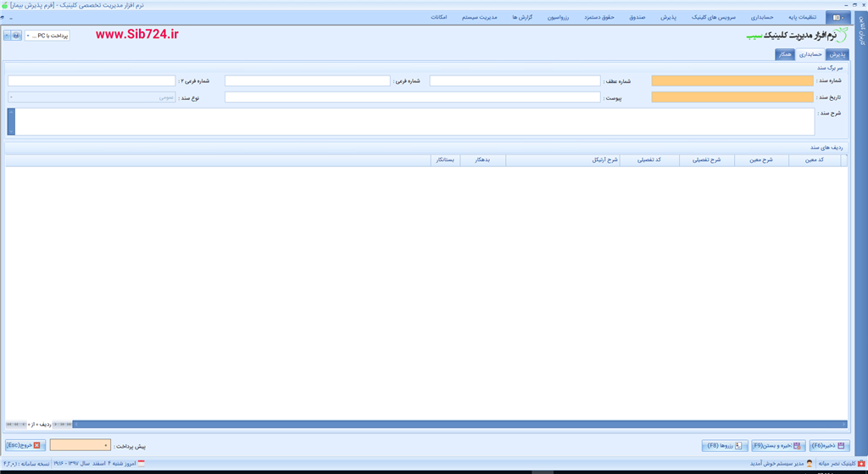Open the prepayment (پیش پرداخت) dropdown
This screenshot has height=474, width=868.
click(x=105, y=445)
